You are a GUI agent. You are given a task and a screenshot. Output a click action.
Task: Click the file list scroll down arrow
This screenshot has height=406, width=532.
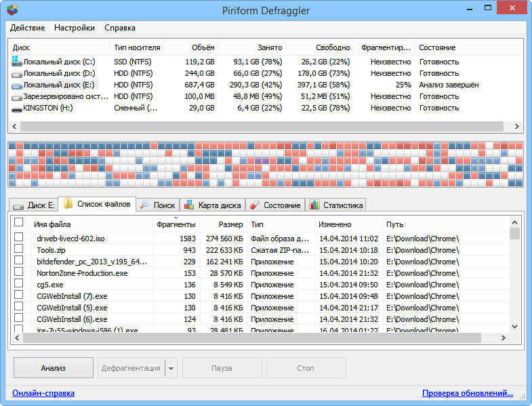pos(514,327)
